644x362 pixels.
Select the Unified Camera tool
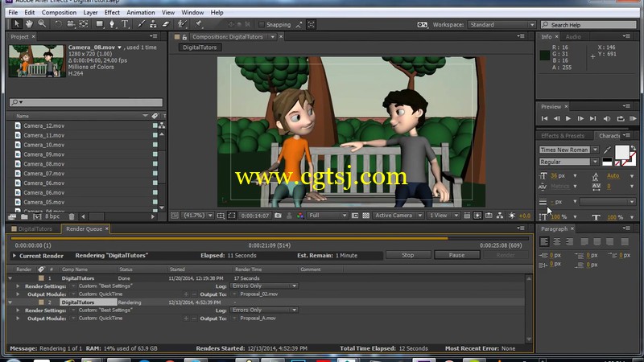click(71, 24)
